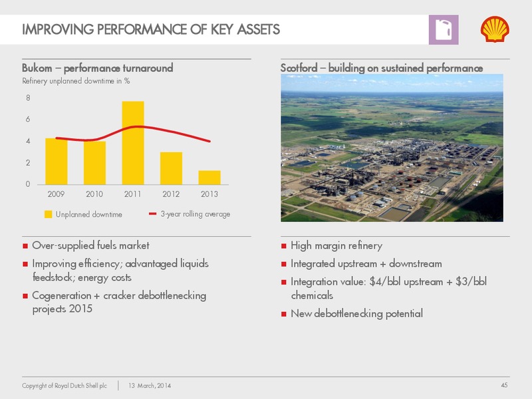Viewport: 532px width, 399px height.
Task: Click the '13 March, 2014' footer date
Action: (x=150, y=386)
